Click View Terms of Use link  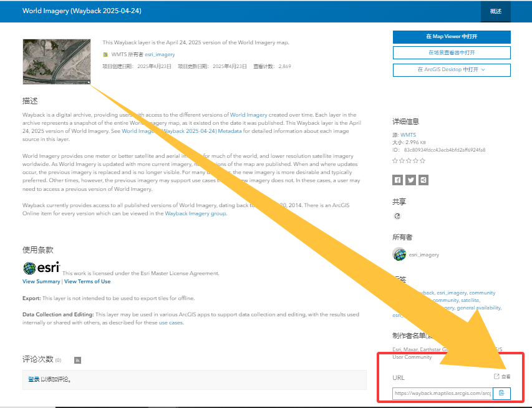[87, 281]
